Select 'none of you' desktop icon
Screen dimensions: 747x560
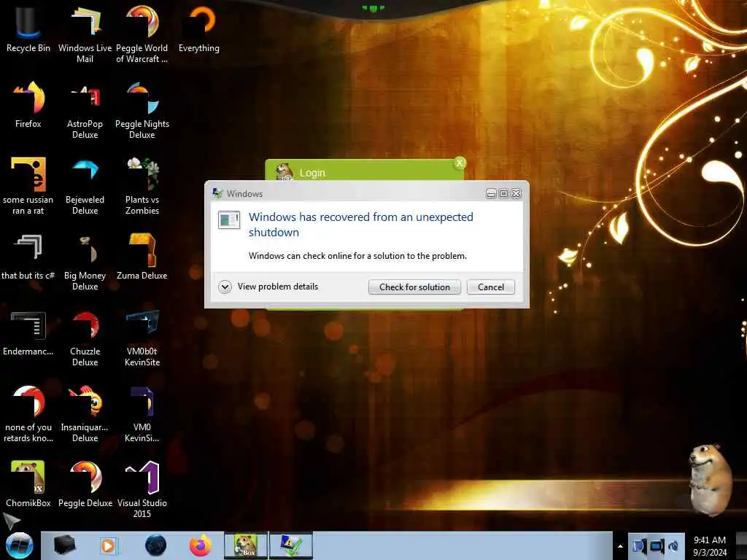[28, 414]
